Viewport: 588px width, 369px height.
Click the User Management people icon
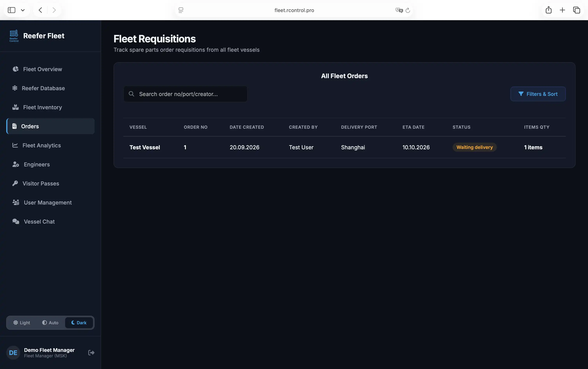click(16, 202)
